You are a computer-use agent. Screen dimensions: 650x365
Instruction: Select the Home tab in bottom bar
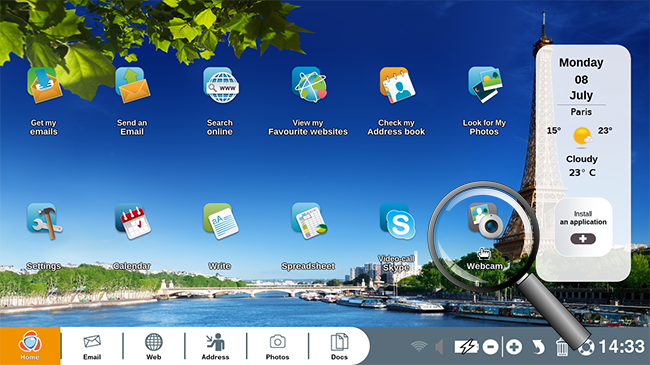pyautogui.click(x=30, y=346)
